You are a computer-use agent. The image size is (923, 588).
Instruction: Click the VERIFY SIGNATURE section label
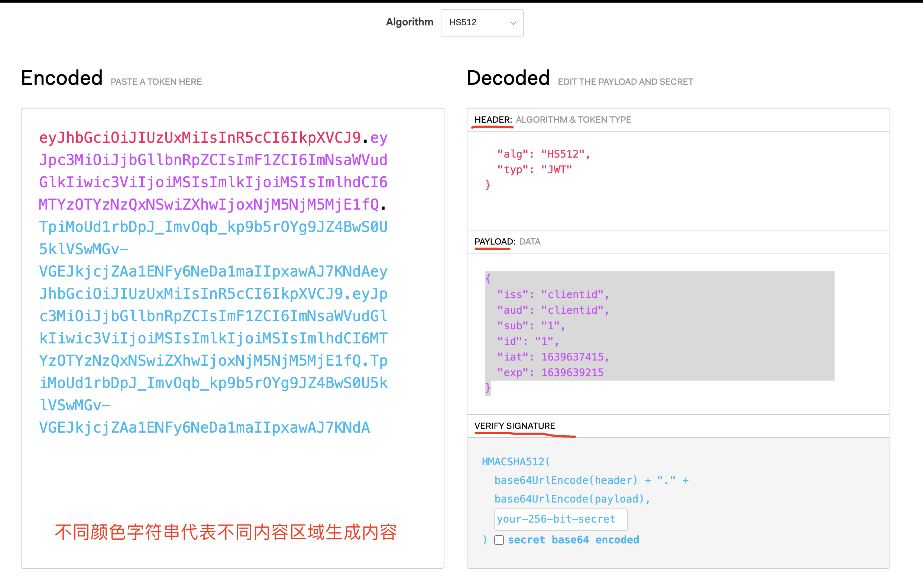tap(514, 426)
